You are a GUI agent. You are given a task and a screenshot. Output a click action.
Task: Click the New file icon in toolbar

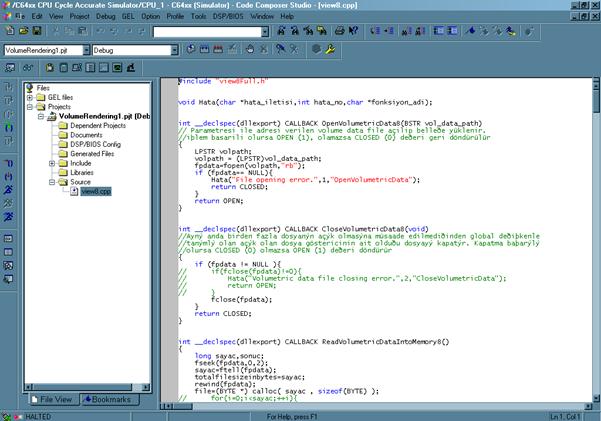click(x=8, y=32)
